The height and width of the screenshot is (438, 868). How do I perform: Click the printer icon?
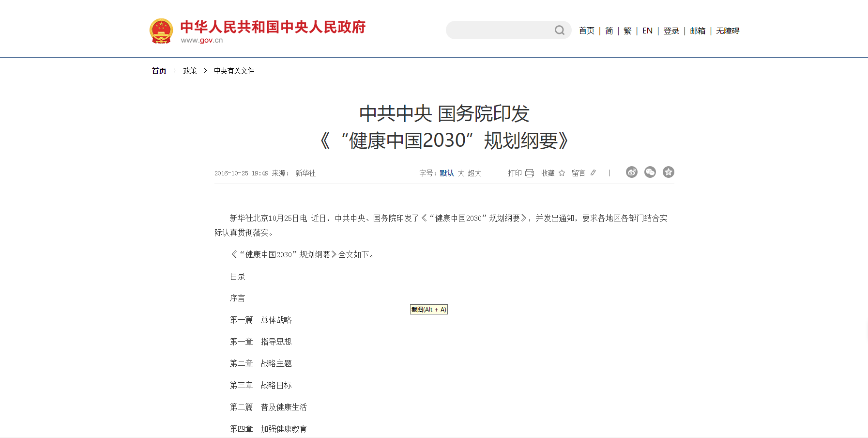tap(529, 173)
